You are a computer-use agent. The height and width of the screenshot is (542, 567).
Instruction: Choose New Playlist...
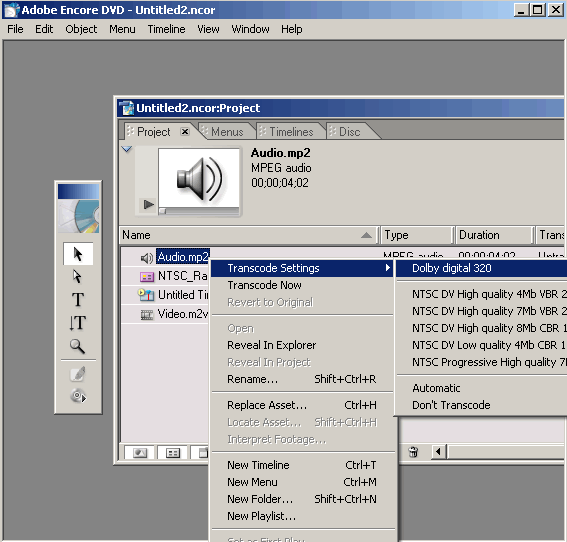point(302,516)
